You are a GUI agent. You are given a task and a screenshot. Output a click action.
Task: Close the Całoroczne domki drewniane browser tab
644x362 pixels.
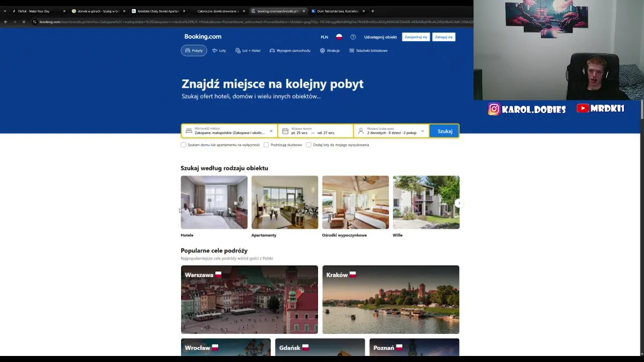tap(244, 11)
